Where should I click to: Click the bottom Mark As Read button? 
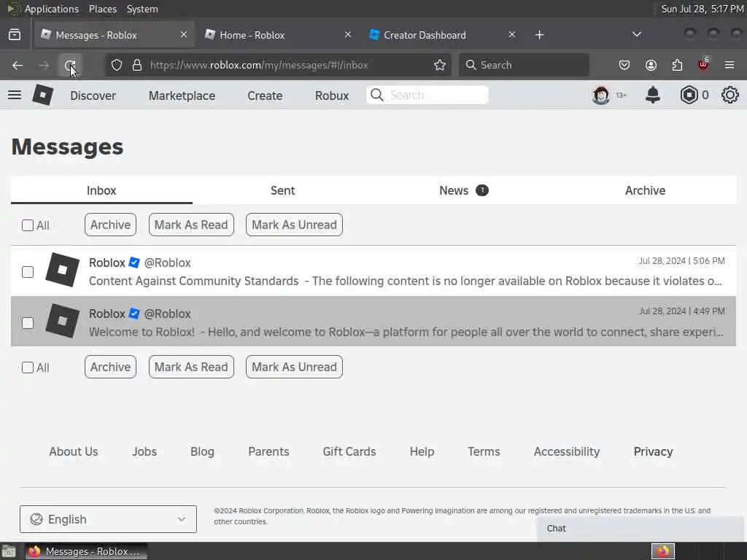point(191,367)
